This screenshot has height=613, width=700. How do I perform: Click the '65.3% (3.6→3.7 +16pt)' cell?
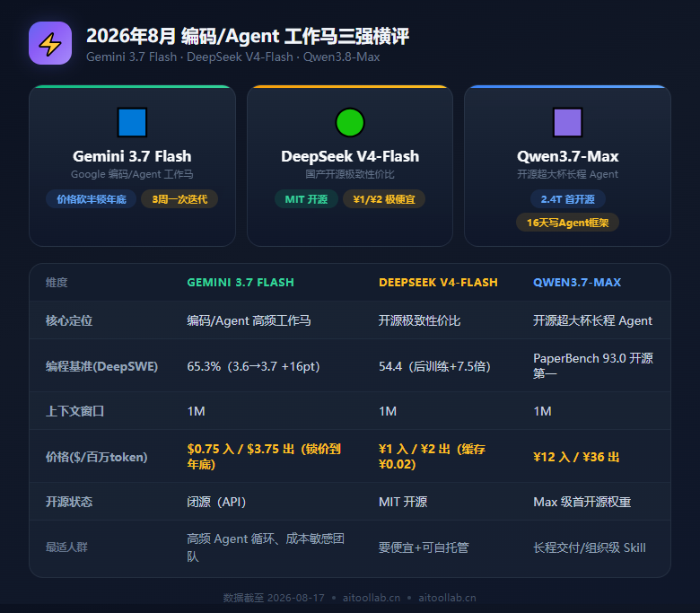click(253, 366)
